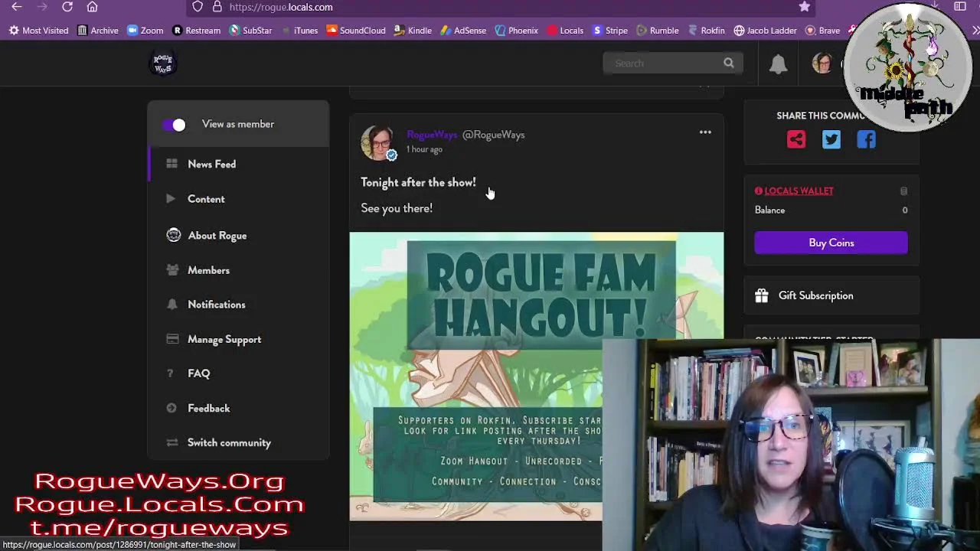Viewport: 980px width, 551px height.
Task: Open the Gift Subscription link
Action: click(815, 295)
